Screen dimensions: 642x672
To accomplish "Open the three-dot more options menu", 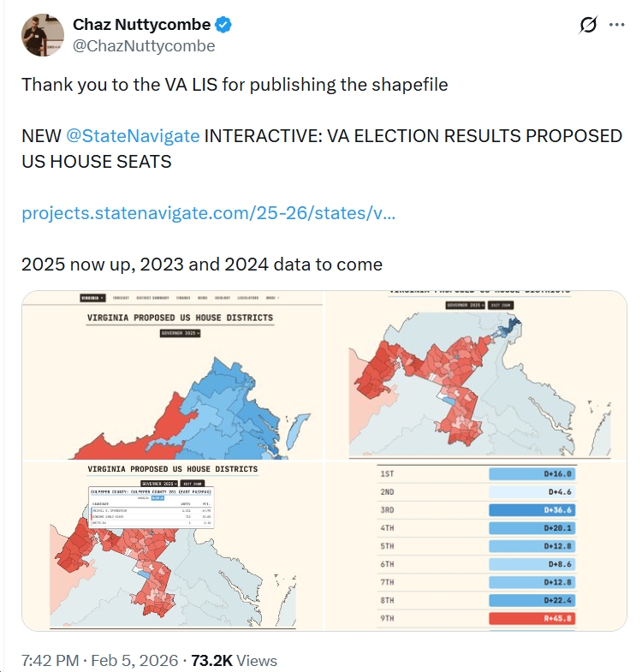I will pyautogui.click(x=616, y=25).
